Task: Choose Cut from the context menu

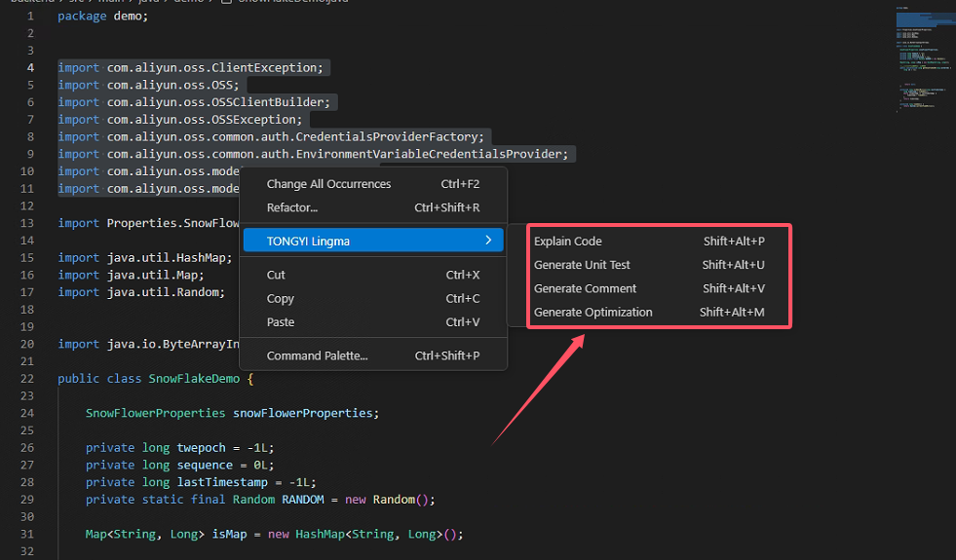Action: click(x=373, y=275)
